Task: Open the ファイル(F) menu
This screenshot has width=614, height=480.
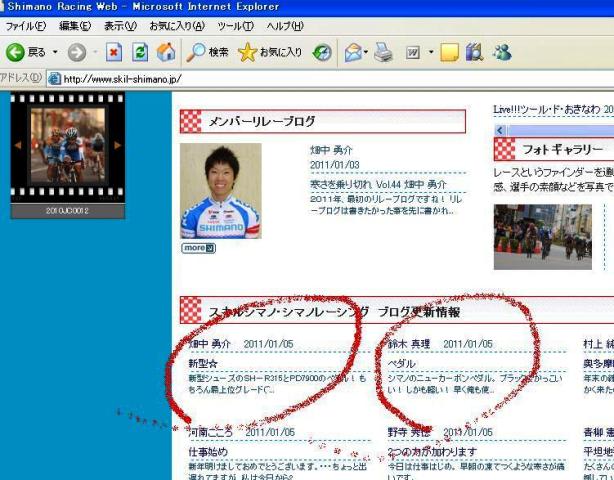Action: pyautogui.click(x=25, y=26)
